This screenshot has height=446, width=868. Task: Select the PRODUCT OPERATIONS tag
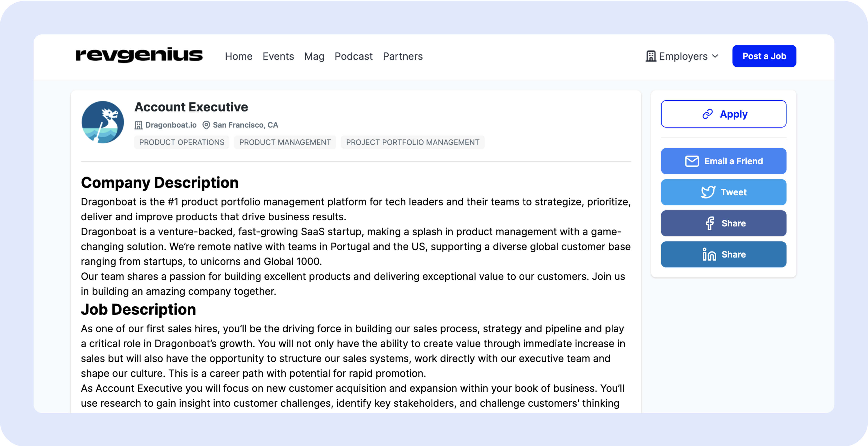(182, 142)
